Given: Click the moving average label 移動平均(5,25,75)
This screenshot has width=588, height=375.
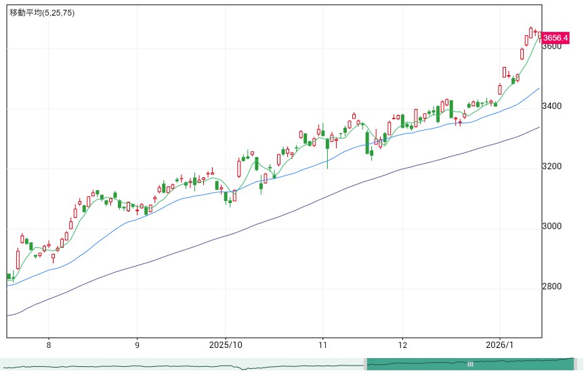Looking at the screenshot, I should point(42,13).
